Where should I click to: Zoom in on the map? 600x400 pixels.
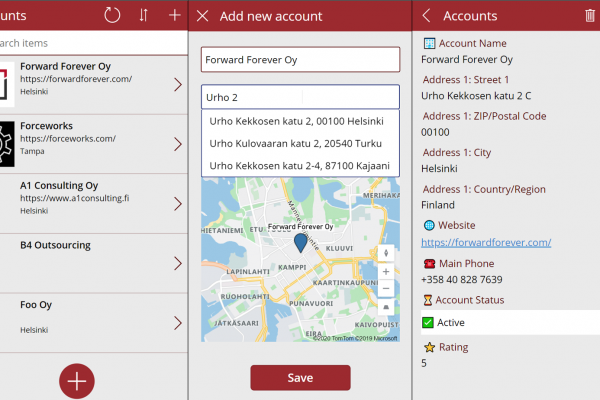click(x=386, y=271)
